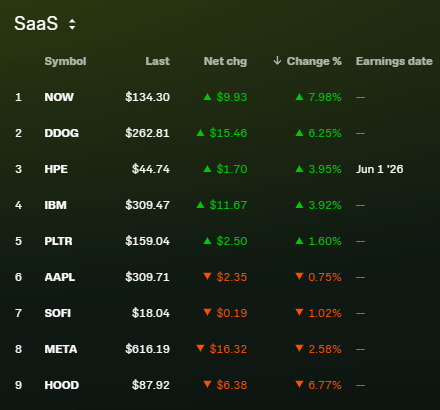440x410 pixels.
Task: Click the $1.70 net change value
Action: coord(232,169)
